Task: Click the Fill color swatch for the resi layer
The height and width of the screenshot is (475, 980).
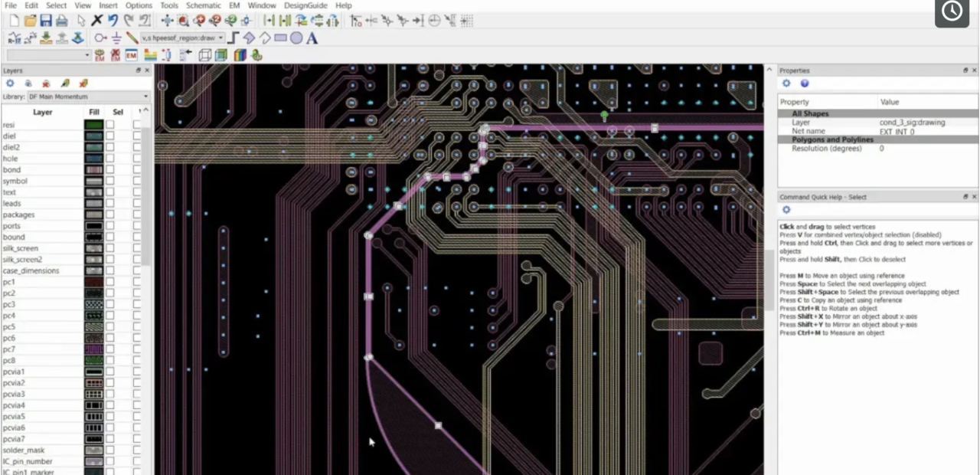Action: click(93, 124)
